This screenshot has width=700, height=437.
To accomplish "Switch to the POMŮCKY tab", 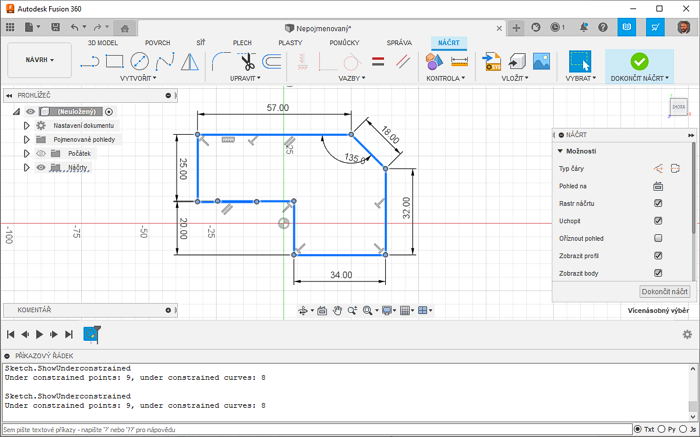I will [x=345, y=43].
